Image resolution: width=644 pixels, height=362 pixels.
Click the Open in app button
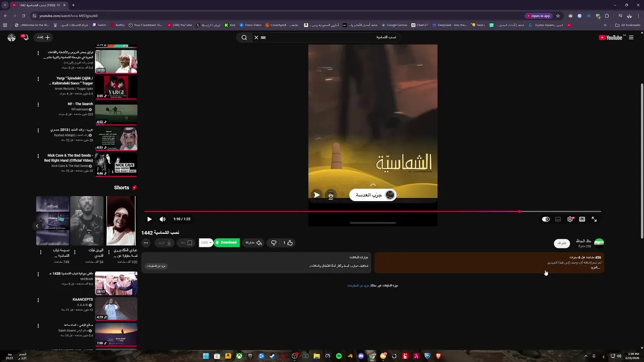[x=538, y=16]
